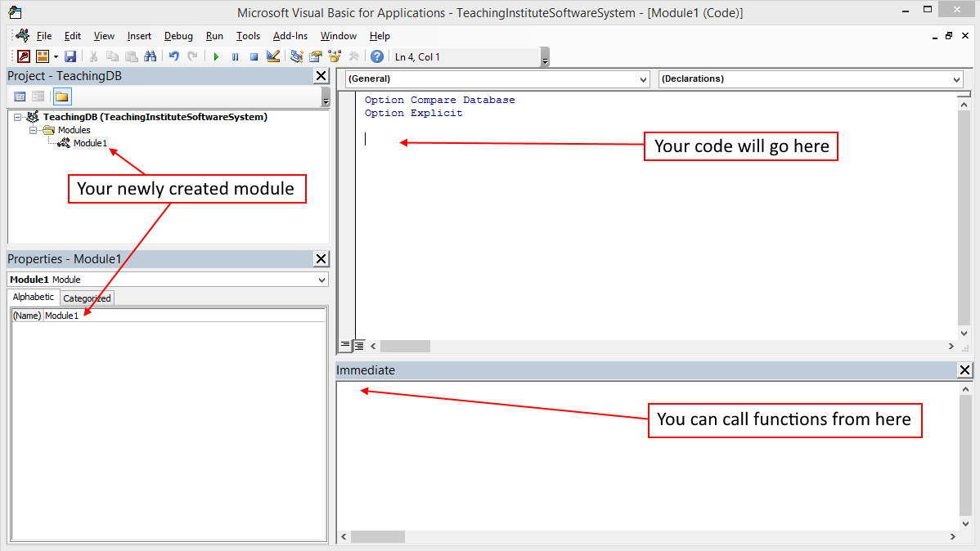This screenshot has height=551, width=980.
Task: Click the View Code icon in Project panel
Action: click(x=20, y=96)
